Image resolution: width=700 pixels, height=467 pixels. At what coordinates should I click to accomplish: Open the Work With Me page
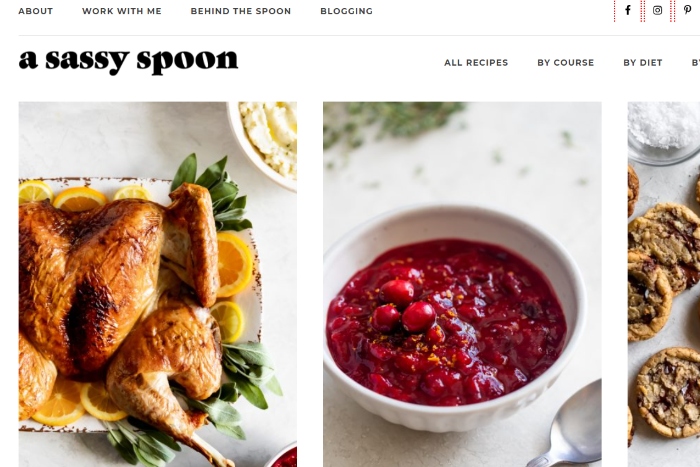(122, 11)
